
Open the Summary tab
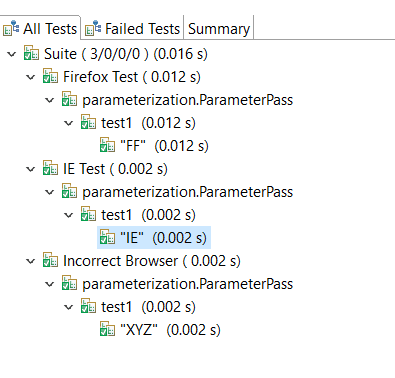[219, 28]
